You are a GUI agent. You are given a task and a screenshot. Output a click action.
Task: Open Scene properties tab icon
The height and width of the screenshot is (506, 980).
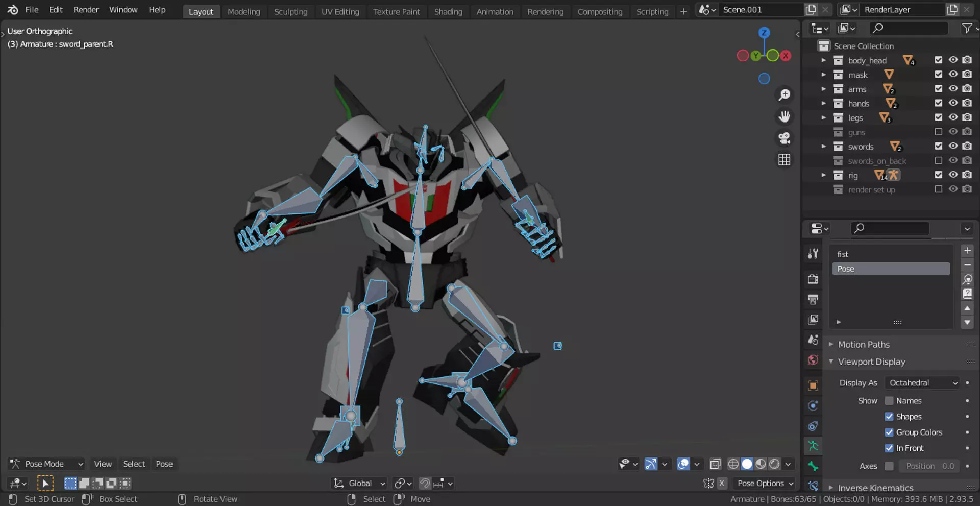point(813,340)
